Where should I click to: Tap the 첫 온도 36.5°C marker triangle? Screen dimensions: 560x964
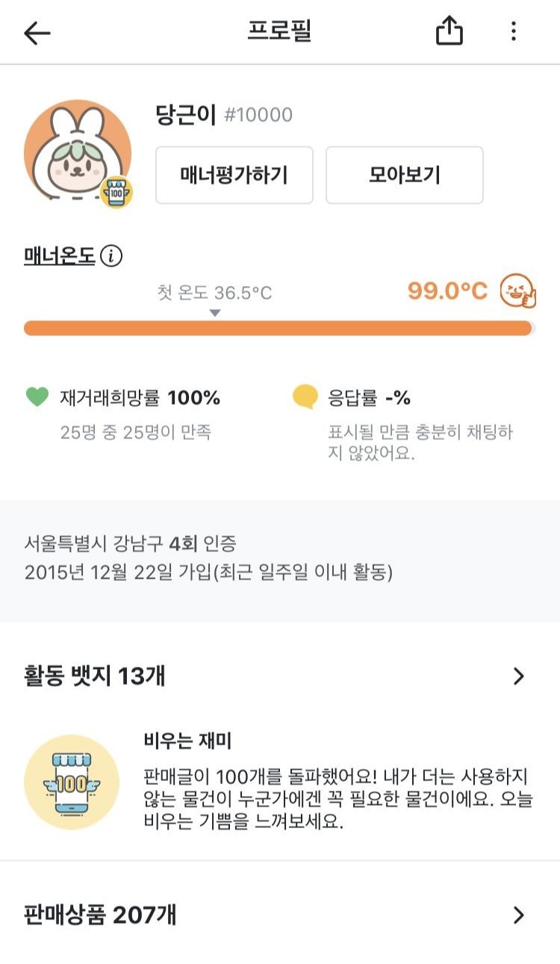215,313
